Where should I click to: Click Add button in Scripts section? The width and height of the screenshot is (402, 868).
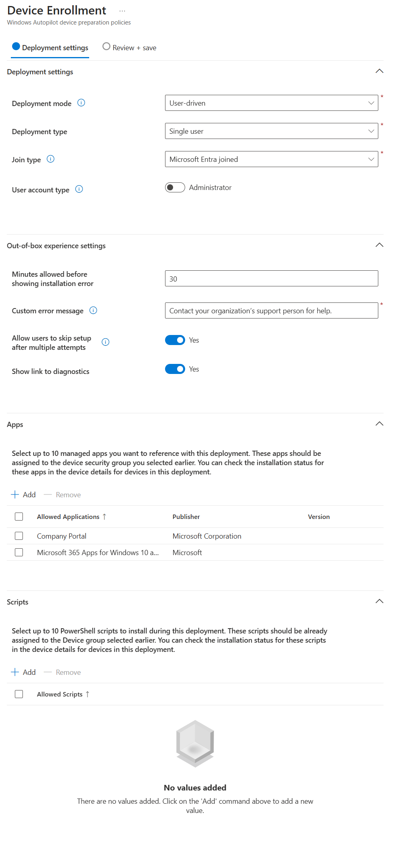(x=23, y=672)
